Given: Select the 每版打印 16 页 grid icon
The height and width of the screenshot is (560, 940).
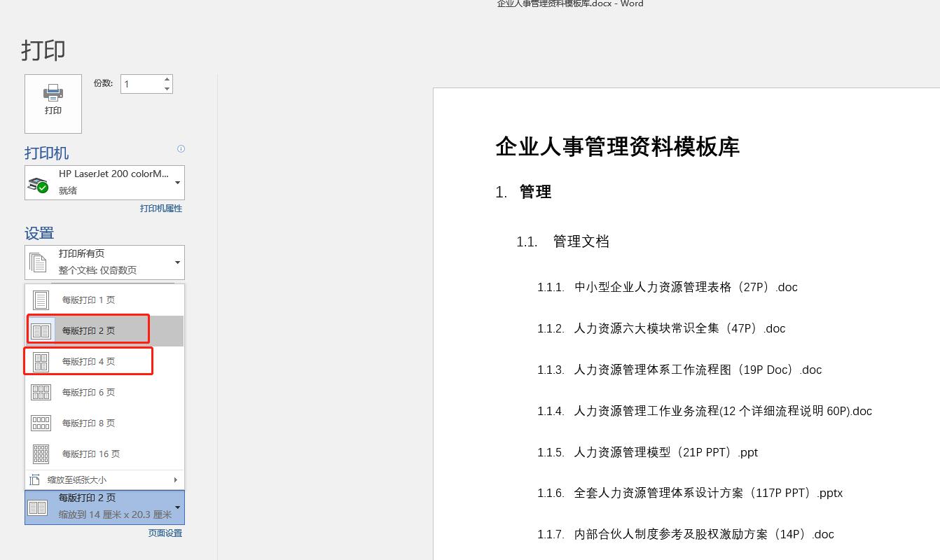Looking at the screenshot, I should pyautogui.click(x=41, y=454).
